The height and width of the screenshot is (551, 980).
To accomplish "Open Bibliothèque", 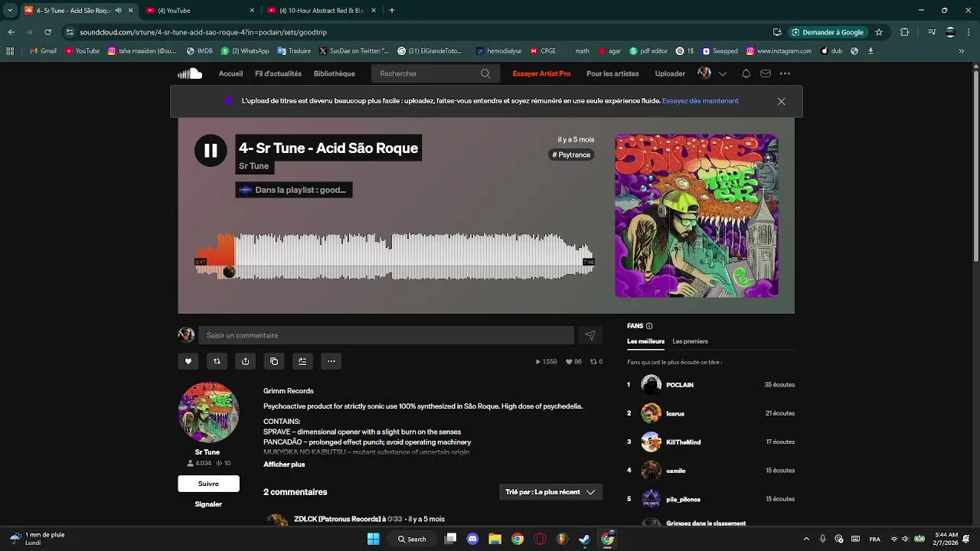I will (334, 73).
